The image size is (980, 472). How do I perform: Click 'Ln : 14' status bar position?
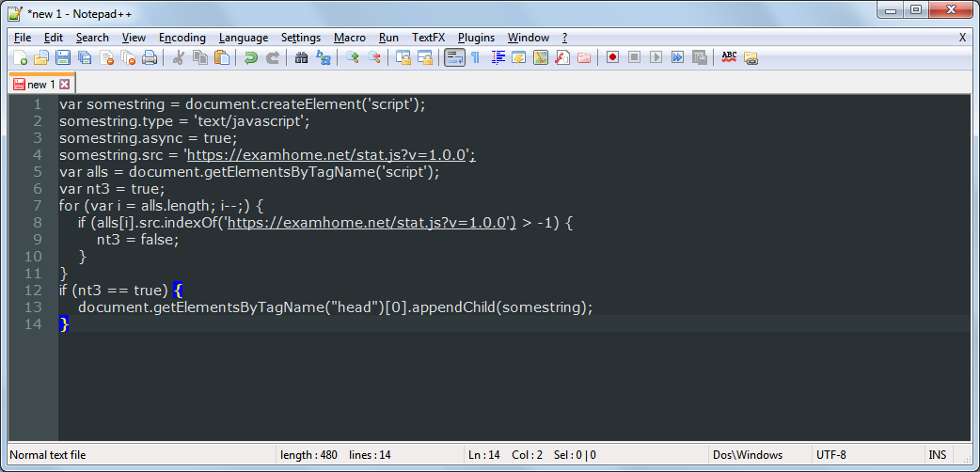[x=484, y=455]
